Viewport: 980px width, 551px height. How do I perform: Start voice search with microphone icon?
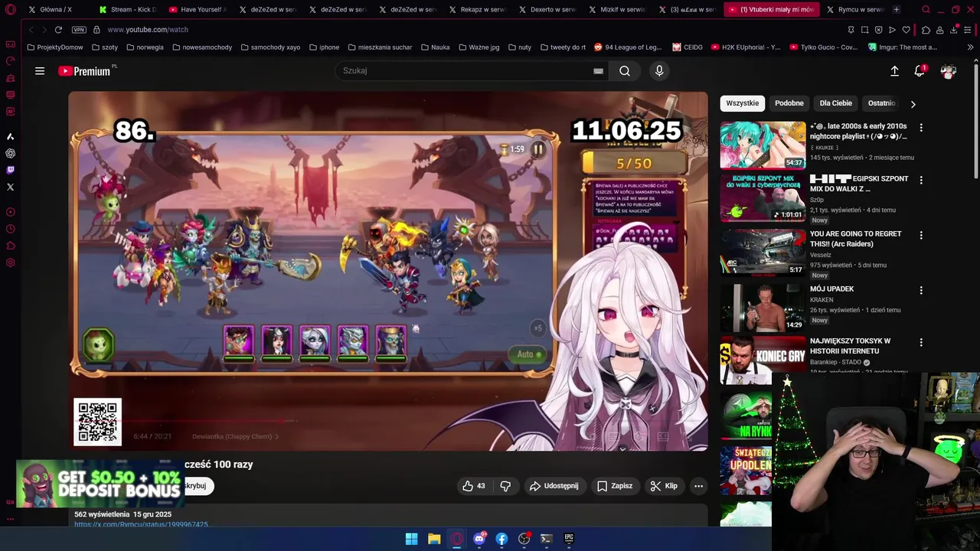[659, 71]
